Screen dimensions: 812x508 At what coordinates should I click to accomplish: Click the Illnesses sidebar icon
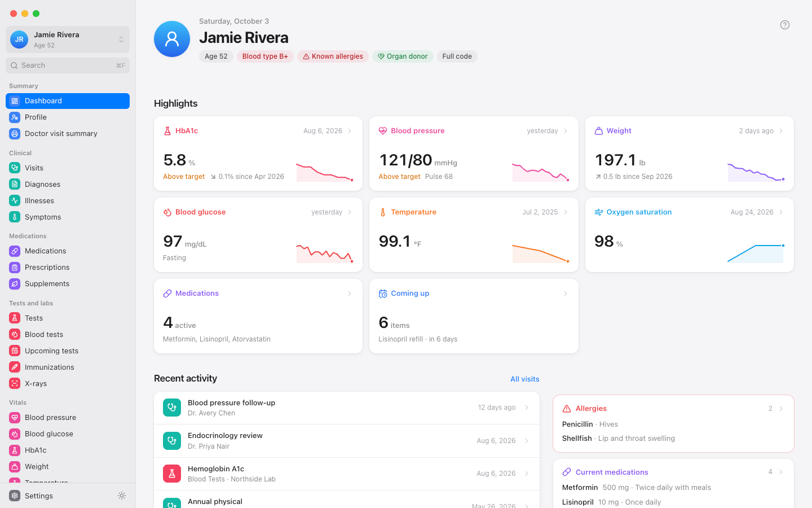pos(15,200)
